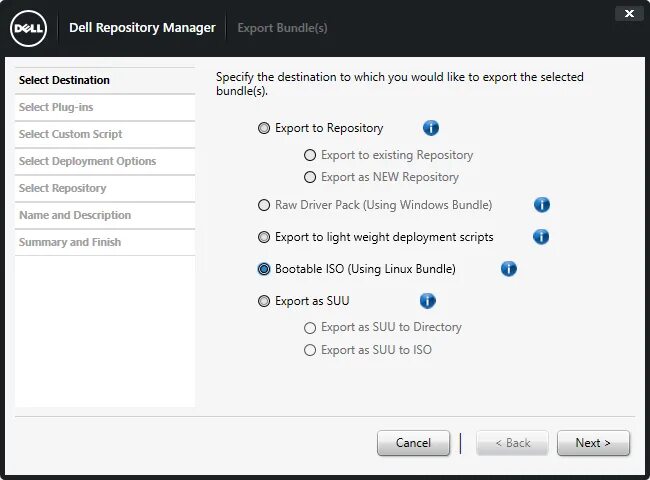The image size is (650, 480).
Task: Select Export as SUU to ISO
Action: click(310, 350)
